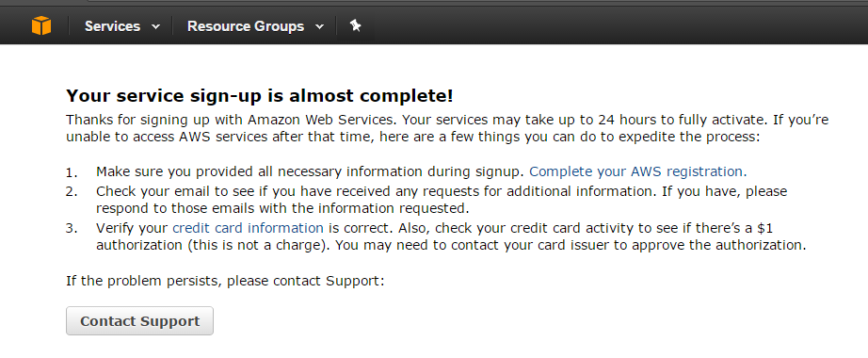Click the down arrow beside Resource Groups
Image resolution: width=868 pixels, height=358 pixels.
click(x=319, y=26)
